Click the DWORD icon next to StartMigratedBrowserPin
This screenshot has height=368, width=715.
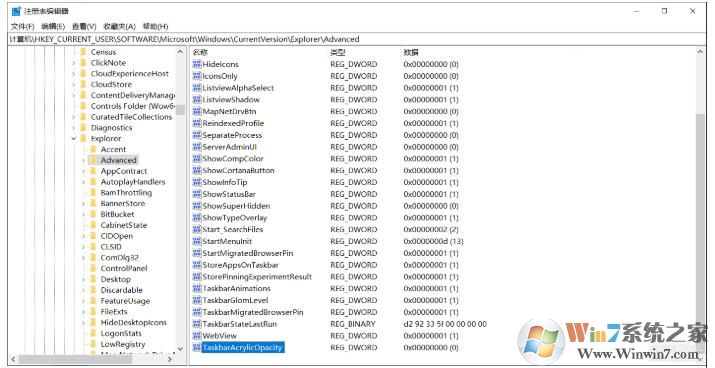click(197, 253)
